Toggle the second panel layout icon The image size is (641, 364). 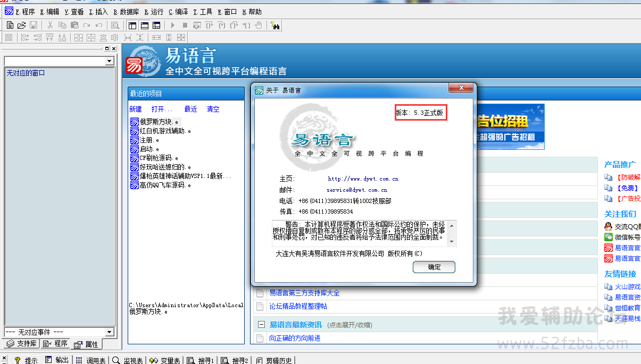click(x=145, y=25)
